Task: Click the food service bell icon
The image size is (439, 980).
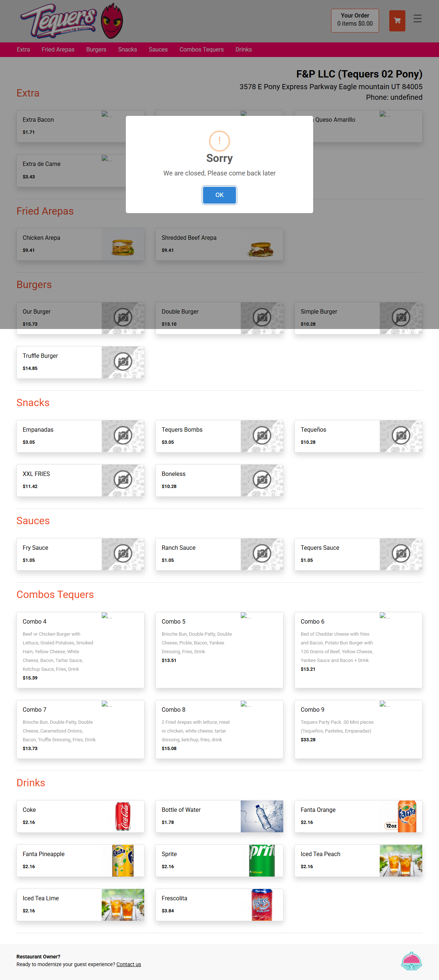Action: point(411,961)
